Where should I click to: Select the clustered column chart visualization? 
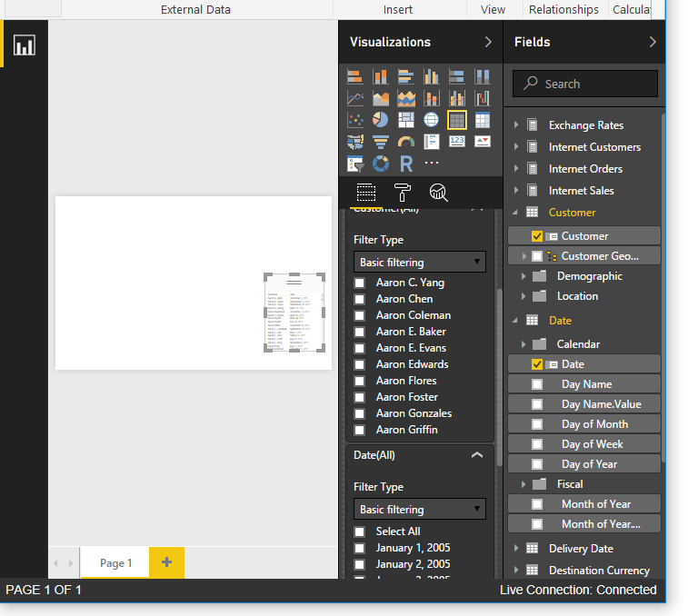(432, 77)
